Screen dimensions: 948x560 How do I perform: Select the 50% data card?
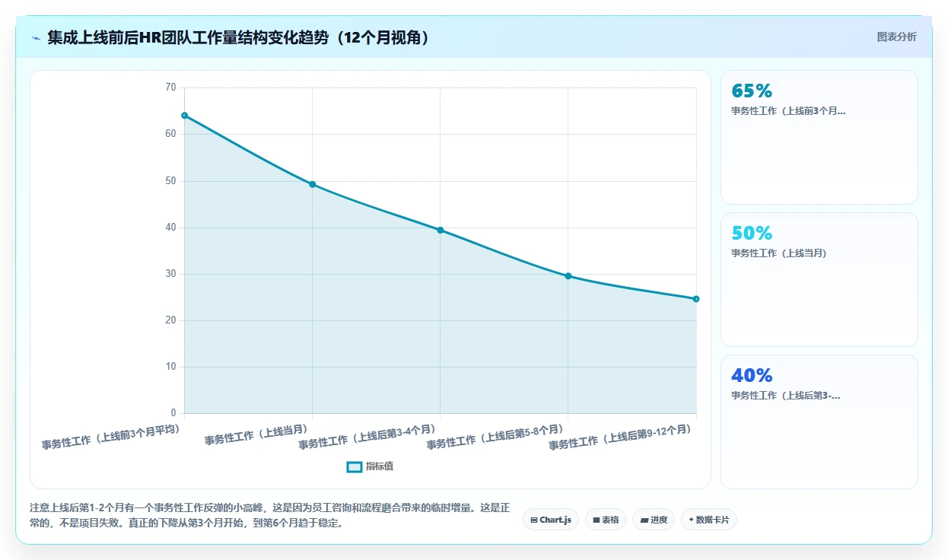819,279
